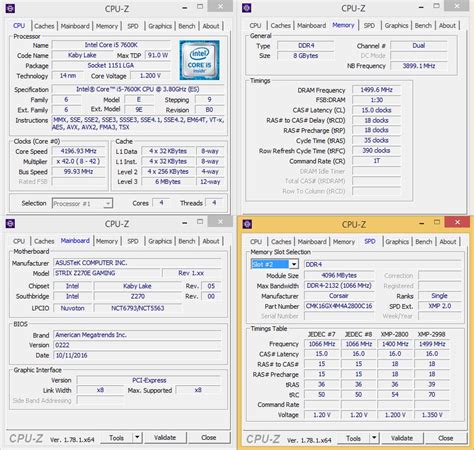Close the SPD window with red X
The width and height of the screenshot is (474, 450).
pyautogui.click(x=458, y=222)
